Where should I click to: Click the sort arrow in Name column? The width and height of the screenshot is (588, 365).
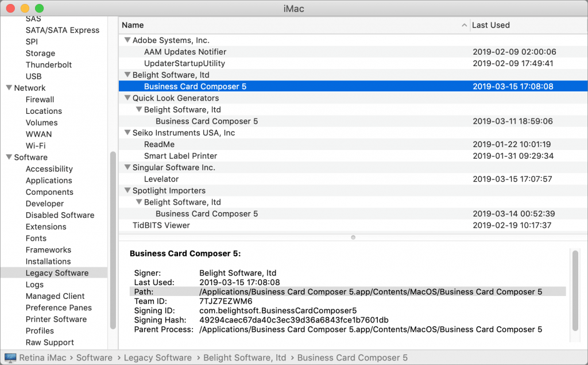click(464, 25)
